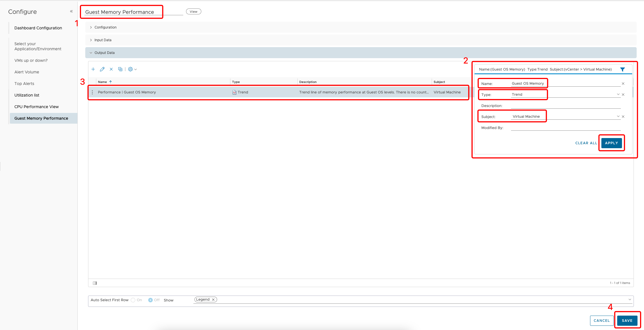Open CPU Performance View dashboard
Image resolution: width=644 pixels, height=330 pixels.
[36, 106]
